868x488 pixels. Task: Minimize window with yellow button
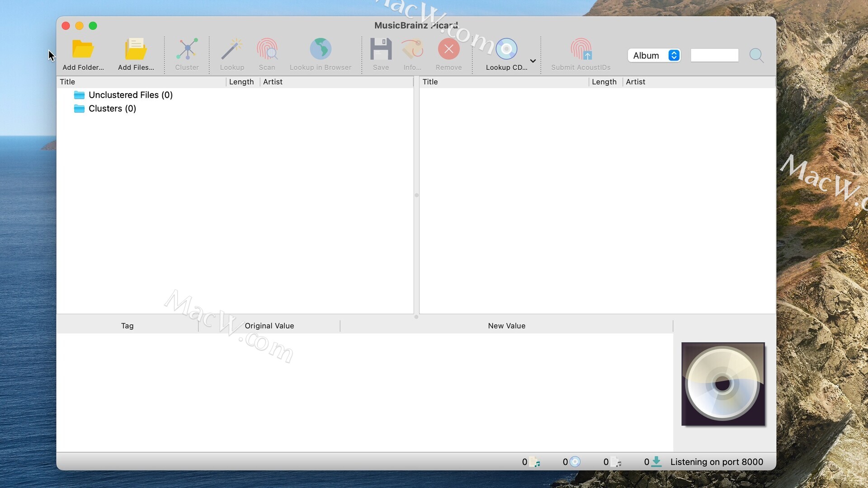[79, 26]
